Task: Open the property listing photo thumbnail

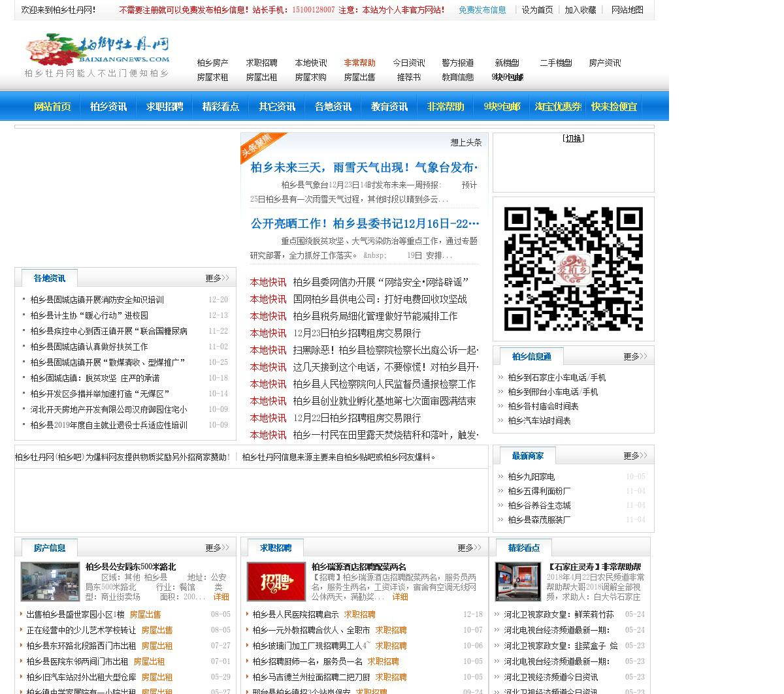Action: point(50,581)
